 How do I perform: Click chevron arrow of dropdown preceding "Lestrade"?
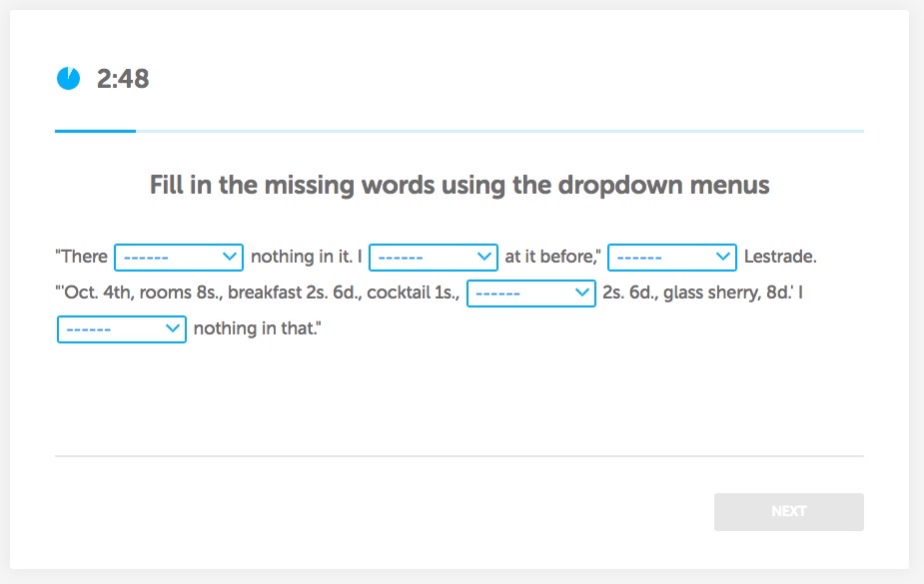(x=723, y=258)
